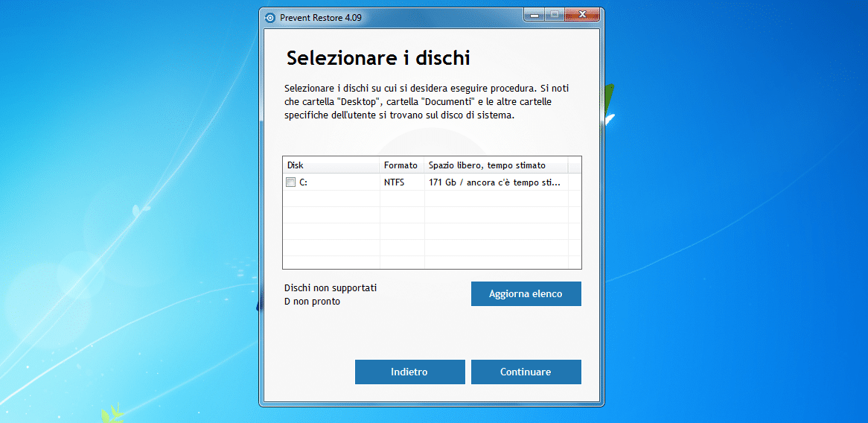
Task: Click the 'D non pronto' text
Action: pyautogui.click(x=312, y=302)
